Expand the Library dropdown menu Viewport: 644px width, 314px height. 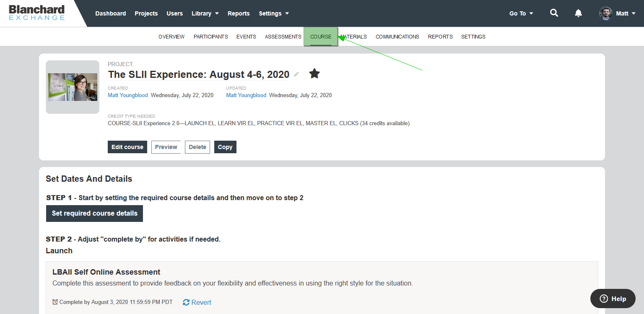click(205, 13)
